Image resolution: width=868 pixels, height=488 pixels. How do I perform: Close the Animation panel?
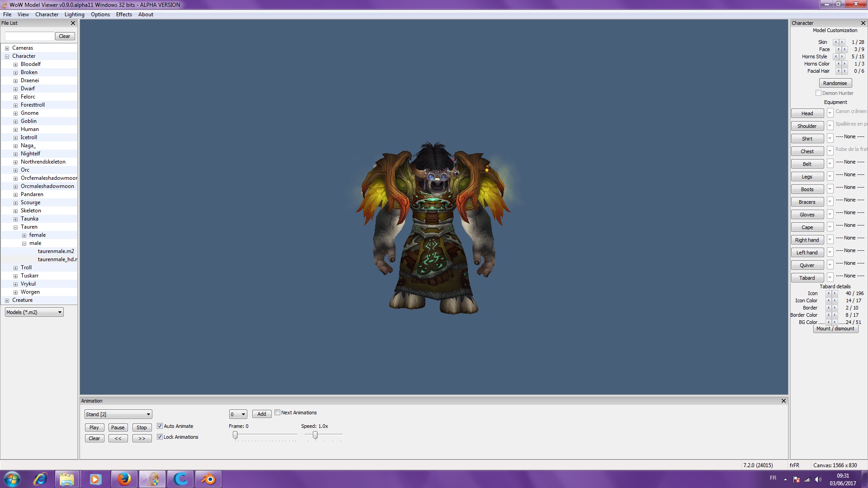tap(783, 401)
